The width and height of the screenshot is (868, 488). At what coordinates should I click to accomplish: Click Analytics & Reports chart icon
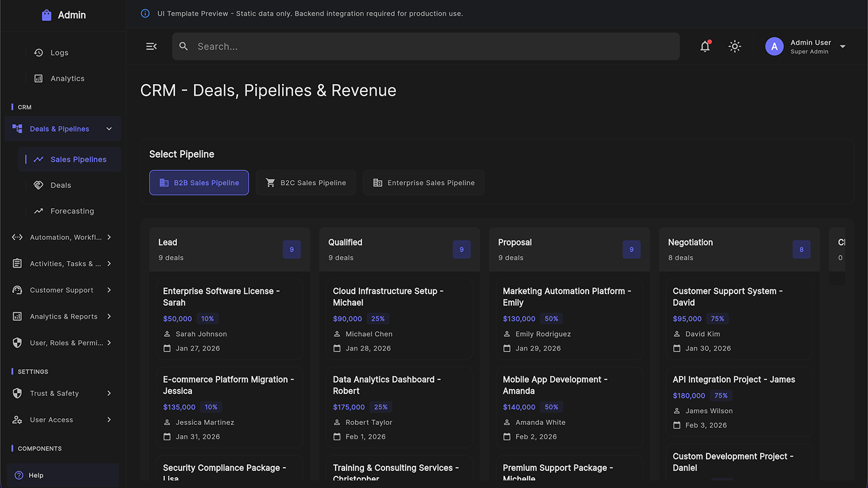click(x=17, y=317)
